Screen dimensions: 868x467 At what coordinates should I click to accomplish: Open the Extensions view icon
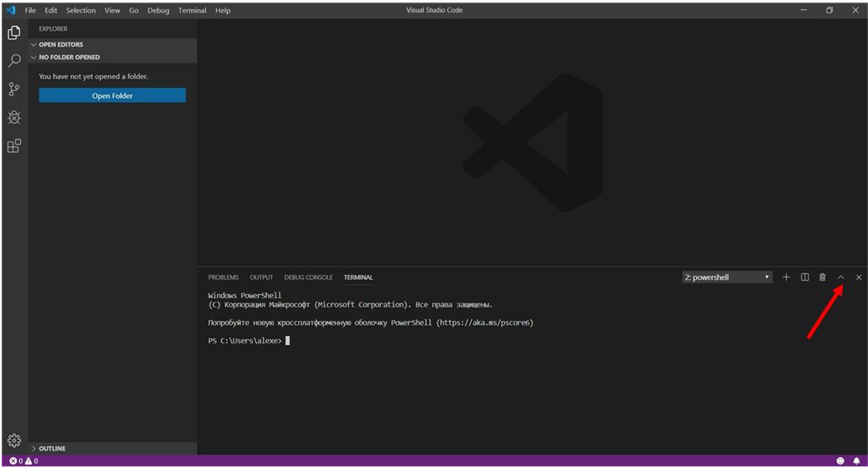click(14, 145)
